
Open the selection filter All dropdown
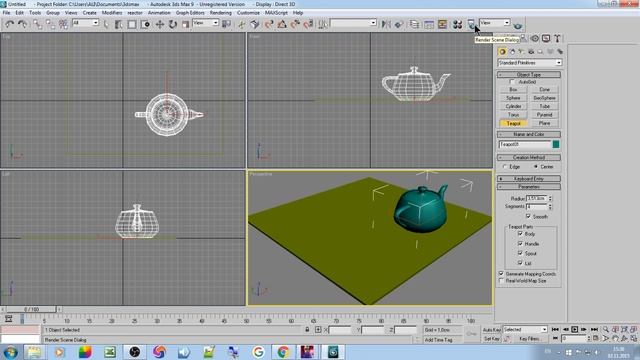(x=85, y=23)
